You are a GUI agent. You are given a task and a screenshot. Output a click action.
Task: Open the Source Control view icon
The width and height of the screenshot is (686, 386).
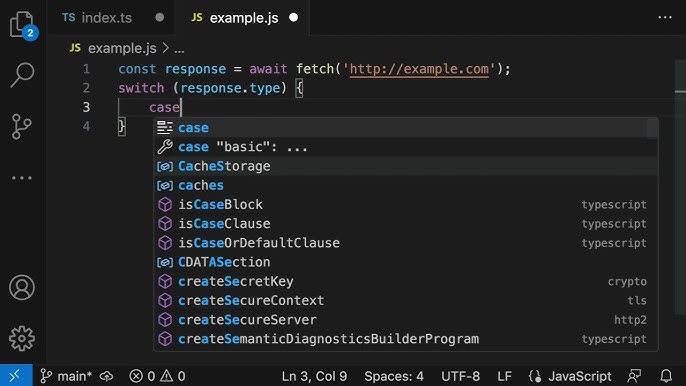click(21, 126)
